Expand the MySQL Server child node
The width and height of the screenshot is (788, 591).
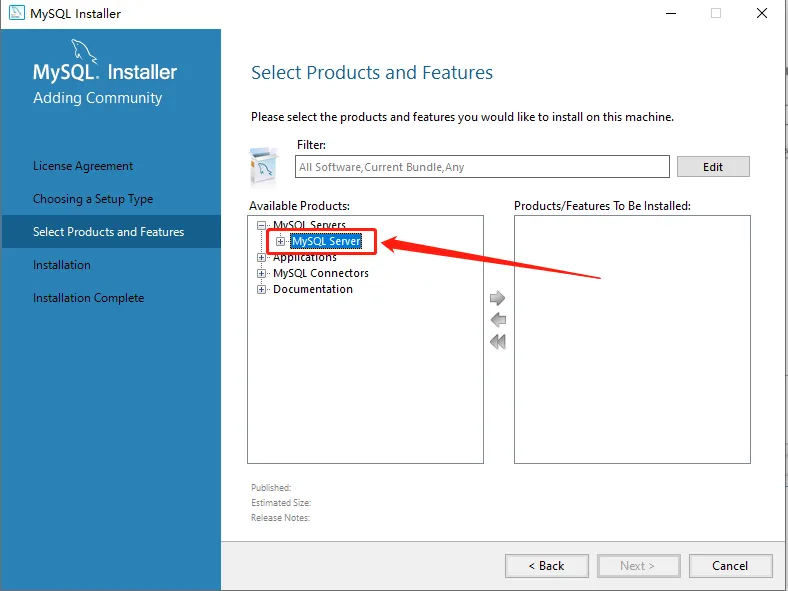(280, 241)
